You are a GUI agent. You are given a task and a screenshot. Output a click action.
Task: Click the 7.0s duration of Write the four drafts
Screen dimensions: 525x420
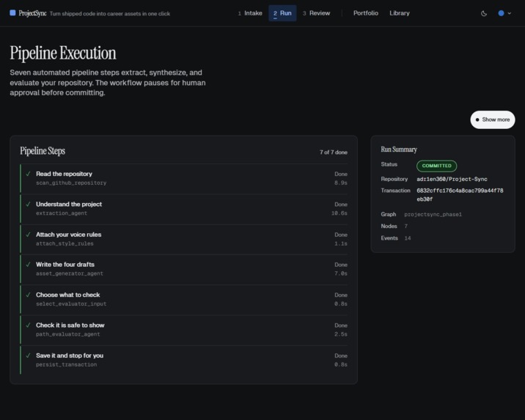click(x=340, y=273)
